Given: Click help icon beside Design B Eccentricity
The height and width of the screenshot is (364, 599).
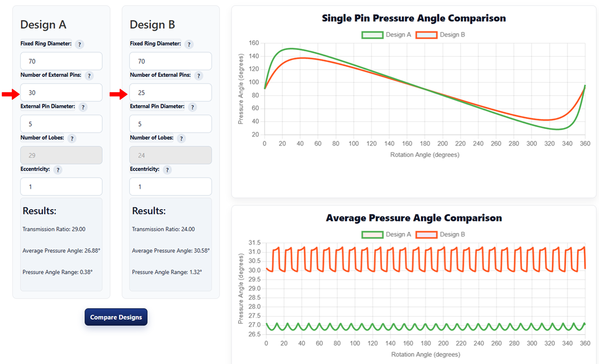Looking at the screenshot, I should coord(167,170).
